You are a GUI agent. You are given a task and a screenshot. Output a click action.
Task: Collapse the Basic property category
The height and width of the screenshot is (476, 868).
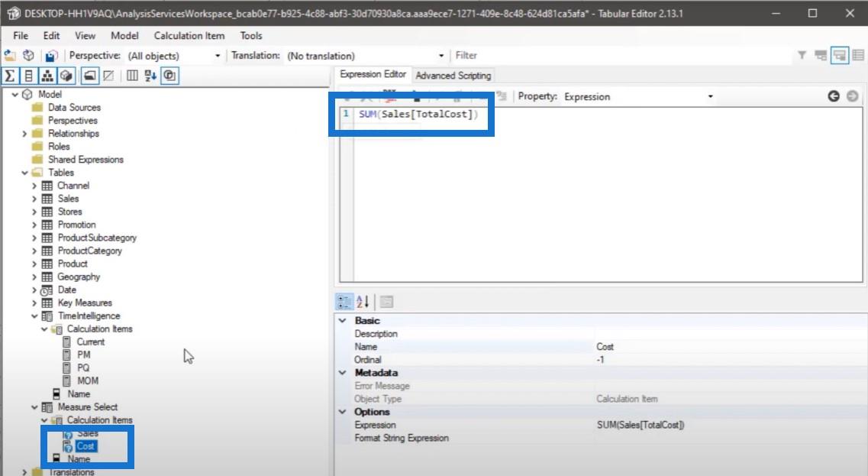(x=343, y=320)
